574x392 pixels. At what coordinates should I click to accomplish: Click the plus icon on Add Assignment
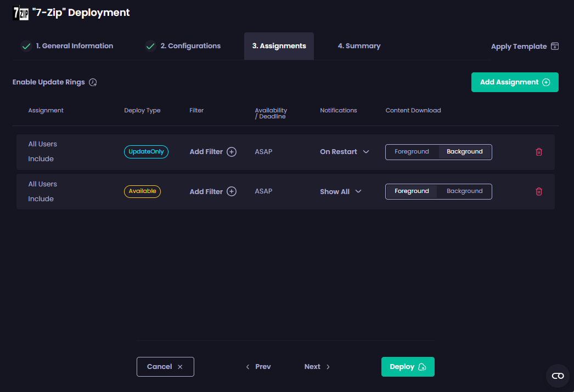coord(546,82)
